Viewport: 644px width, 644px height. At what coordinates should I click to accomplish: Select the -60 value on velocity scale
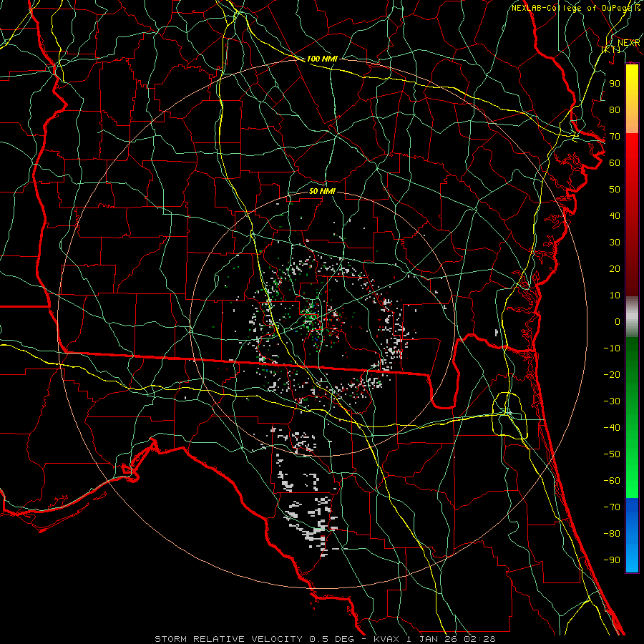click(612, 481)
